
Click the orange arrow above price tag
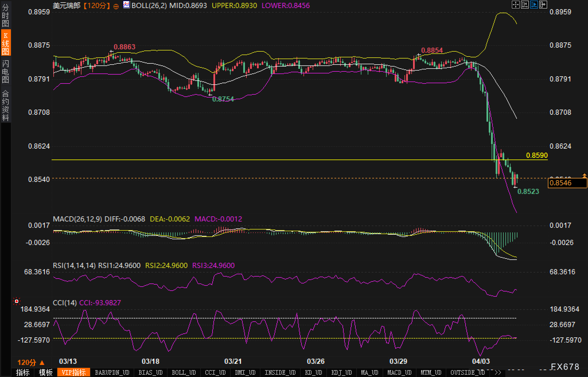pos(584,175)
